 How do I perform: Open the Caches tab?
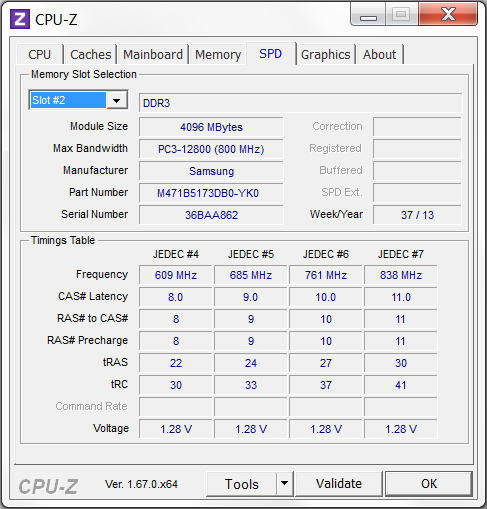tap(91, 54)
